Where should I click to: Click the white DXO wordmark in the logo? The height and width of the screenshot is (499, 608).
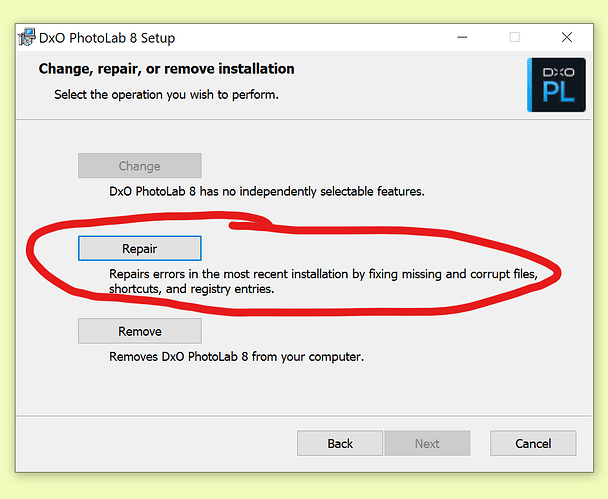(x=558, y=73)
